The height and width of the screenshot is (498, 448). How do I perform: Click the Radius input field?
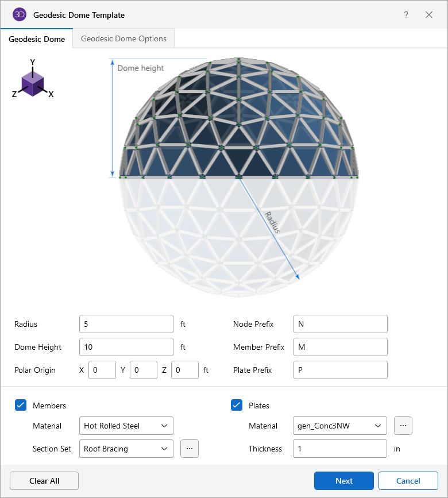(x=126, y=324)
